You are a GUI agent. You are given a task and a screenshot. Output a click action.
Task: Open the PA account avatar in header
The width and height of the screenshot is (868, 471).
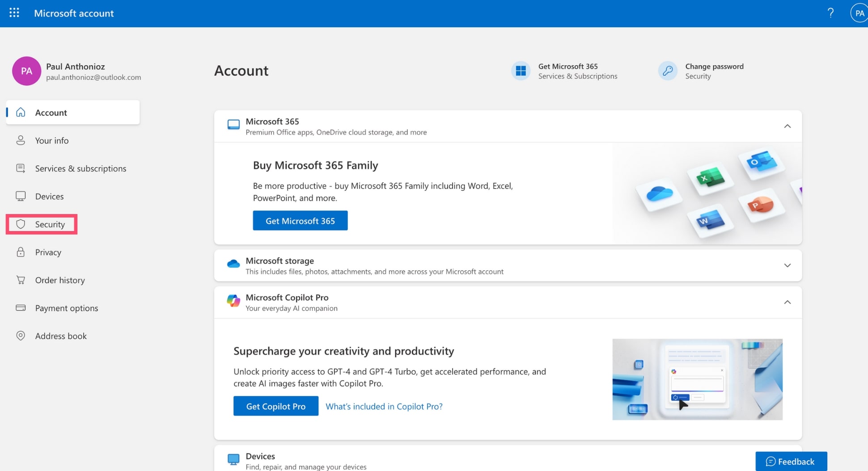[x=859, y=13]
